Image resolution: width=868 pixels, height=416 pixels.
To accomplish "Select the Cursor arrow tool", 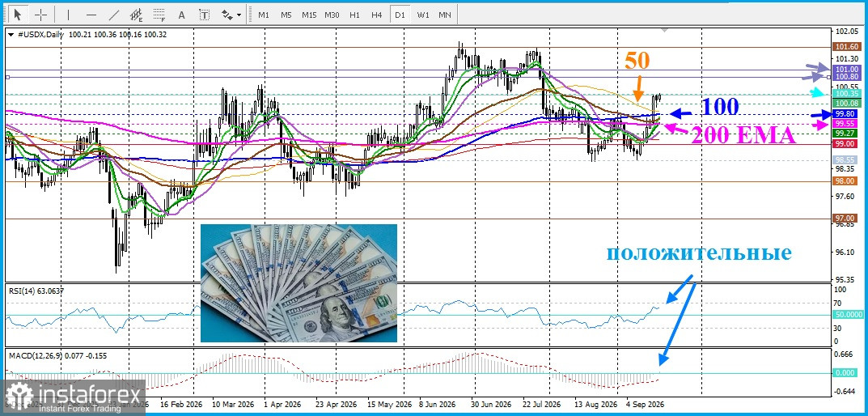I will (x=19, y=15).
